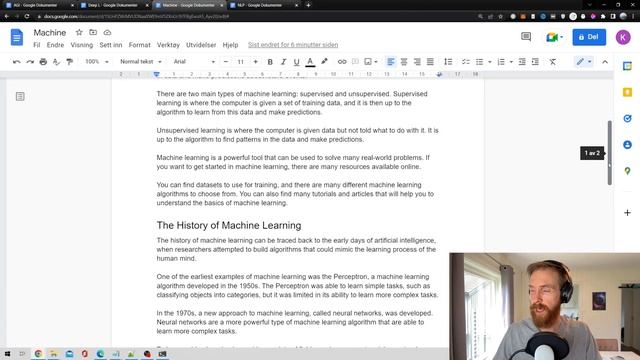Open the Google Docs home icon
The image size is (640, 360).
click(x=17, y=38)
